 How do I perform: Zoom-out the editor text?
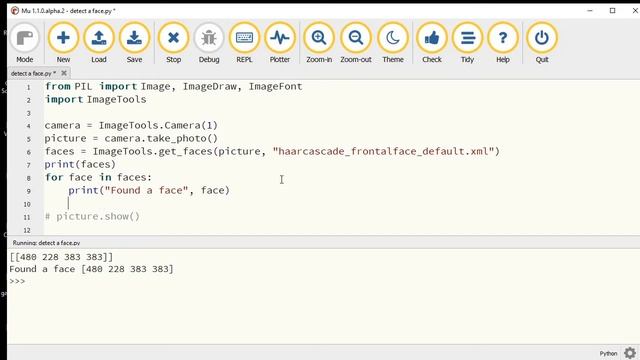pos(356,43)
